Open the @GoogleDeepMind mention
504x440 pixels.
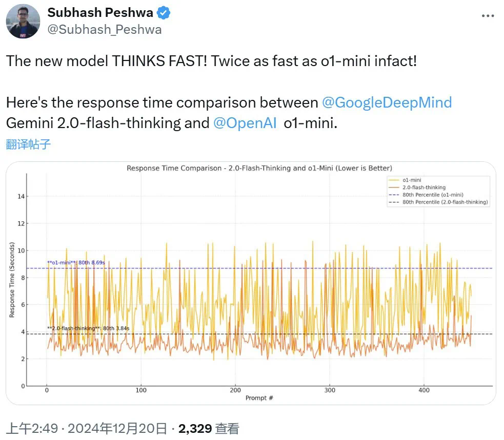387,102
